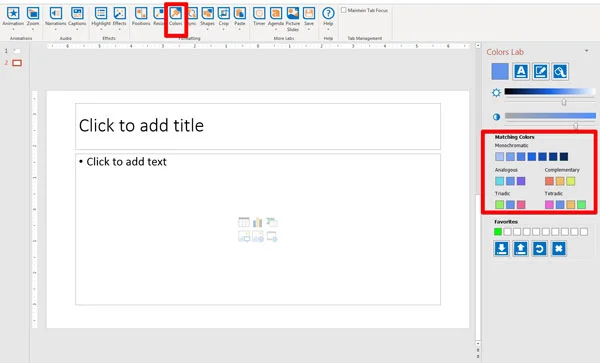
Task: Click the fill color pencil button
Action: (x=540, y=72)
